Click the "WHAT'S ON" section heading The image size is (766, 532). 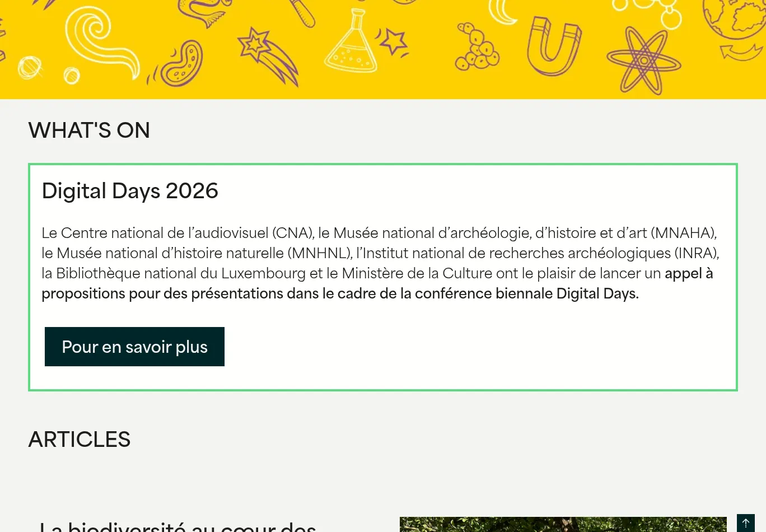click(x=89, y=130)
